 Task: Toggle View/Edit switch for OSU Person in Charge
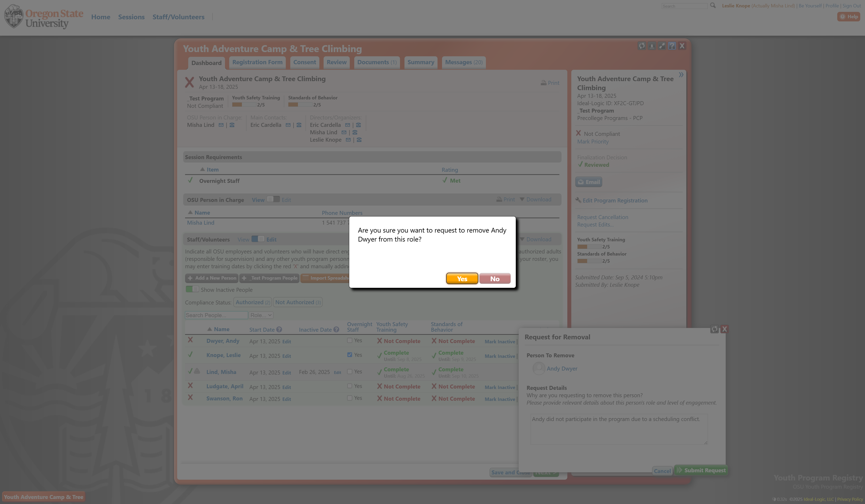[273, 199]
